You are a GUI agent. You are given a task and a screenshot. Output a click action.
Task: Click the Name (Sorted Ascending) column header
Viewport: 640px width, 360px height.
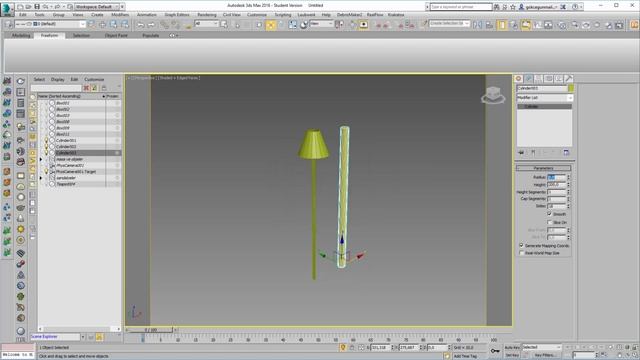(72, 96)
